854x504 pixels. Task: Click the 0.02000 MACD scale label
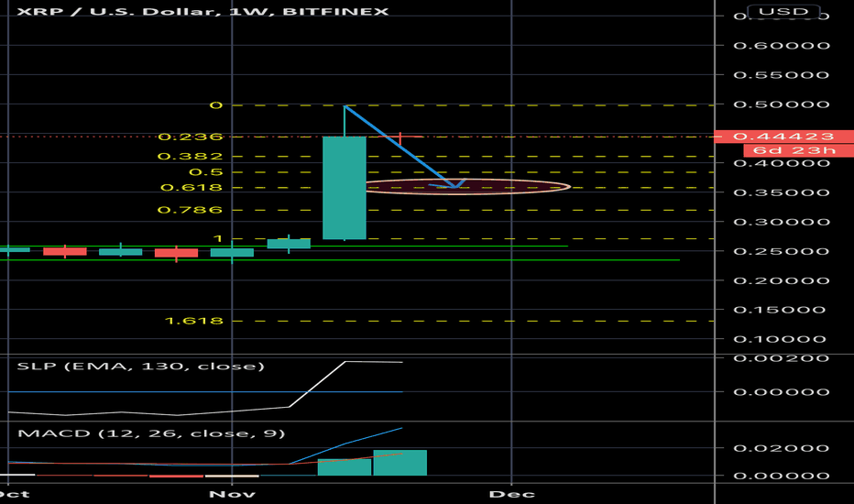782,448
